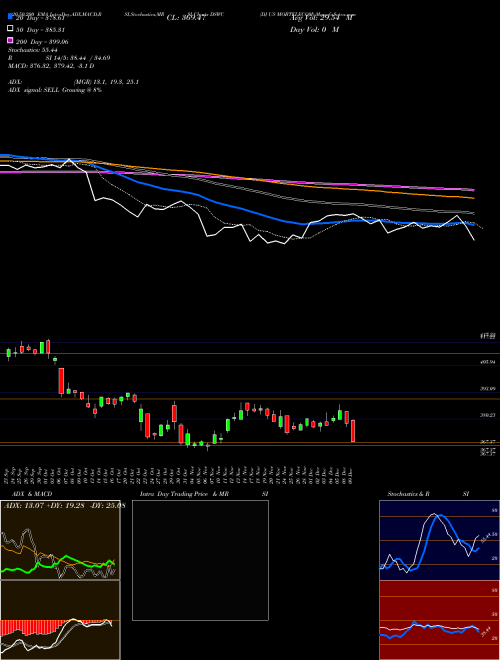
Task: Open the empty intraday trading price panel
Action: (200, 560)
